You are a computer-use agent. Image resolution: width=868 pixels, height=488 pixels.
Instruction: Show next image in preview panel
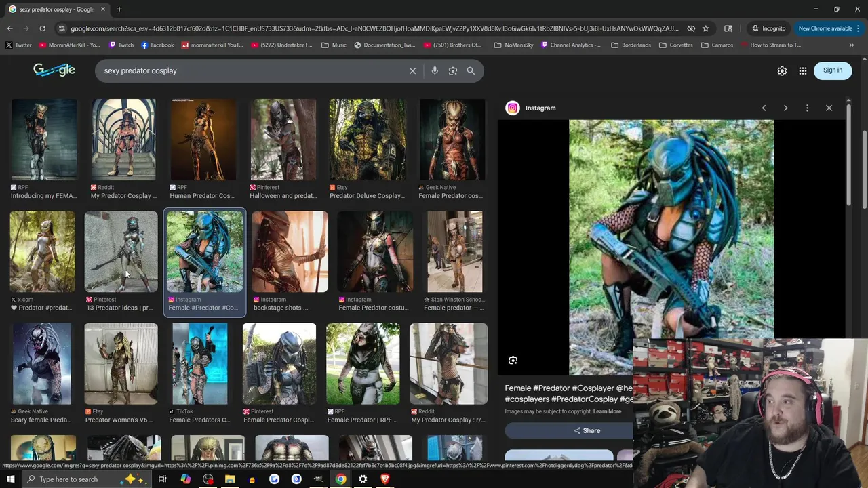click(785, 108)
